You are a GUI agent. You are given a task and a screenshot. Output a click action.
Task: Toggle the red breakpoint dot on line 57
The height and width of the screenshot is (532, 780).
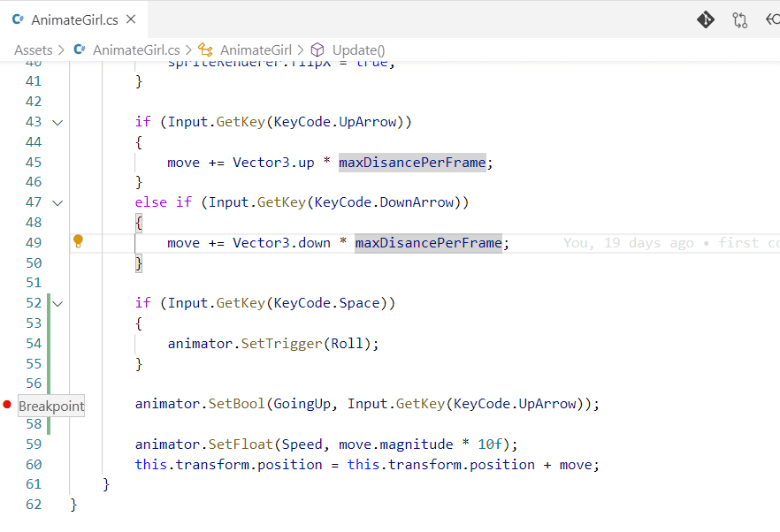click(x=7, y=405)
